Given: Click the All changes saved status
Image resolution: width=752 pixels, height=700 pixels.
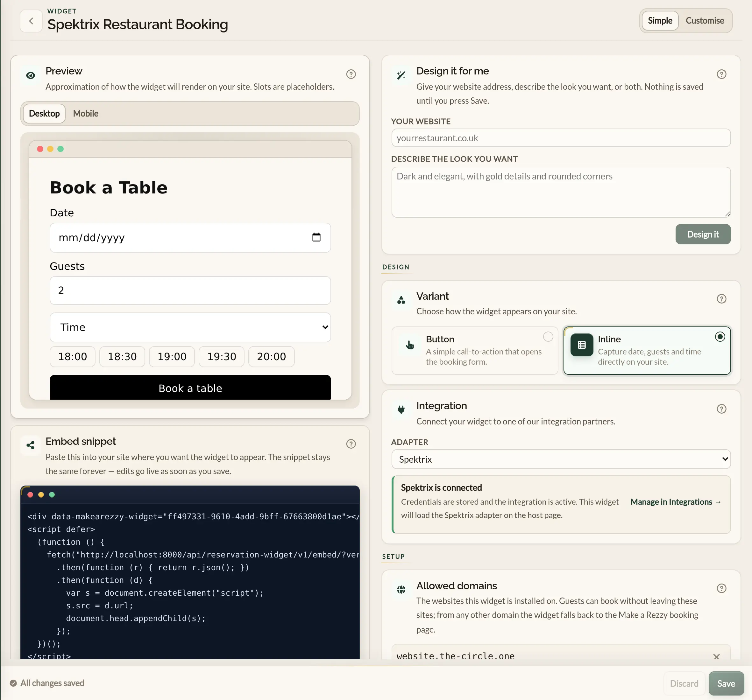Looking at the screenshot, I should [47, 683].
